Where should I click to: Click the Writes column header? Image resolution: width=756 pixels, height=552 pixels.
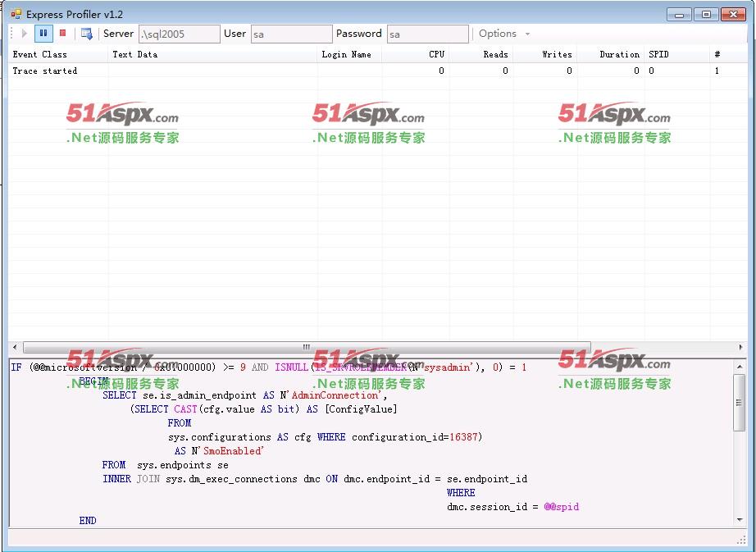[544, 54]
